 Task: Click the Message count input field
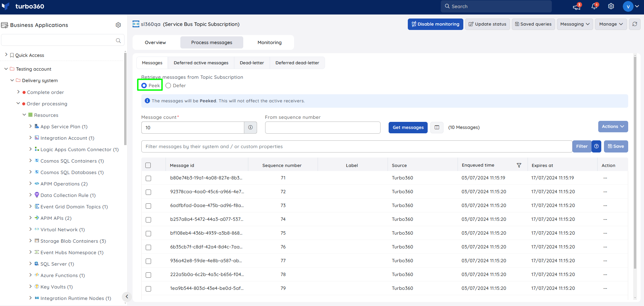[x=193, y=128]
